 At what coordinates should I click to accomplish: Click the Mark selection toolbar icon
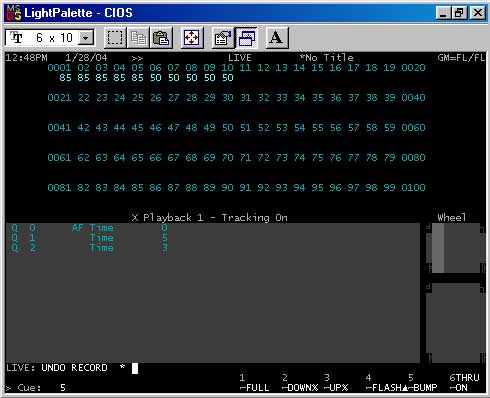click(x=115, y=38)
